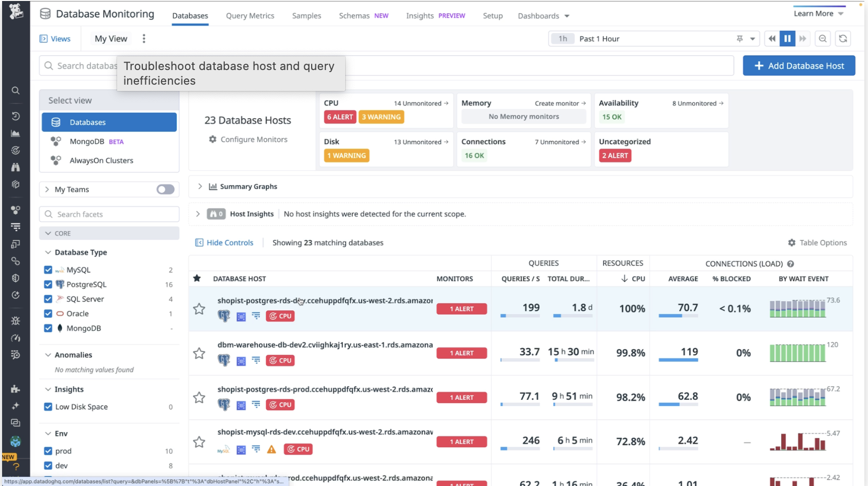
Task: Uncheck the prod environment filter
Action: [x=48, y=450]
